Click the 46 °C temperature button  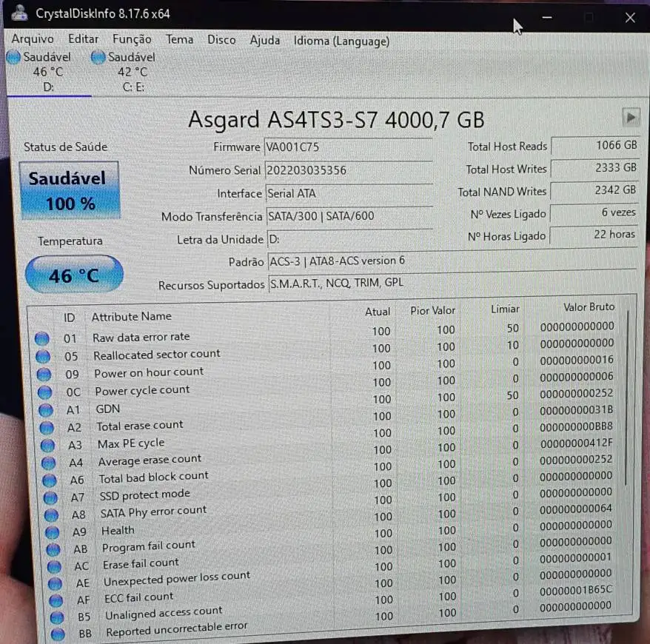[74, 275]
